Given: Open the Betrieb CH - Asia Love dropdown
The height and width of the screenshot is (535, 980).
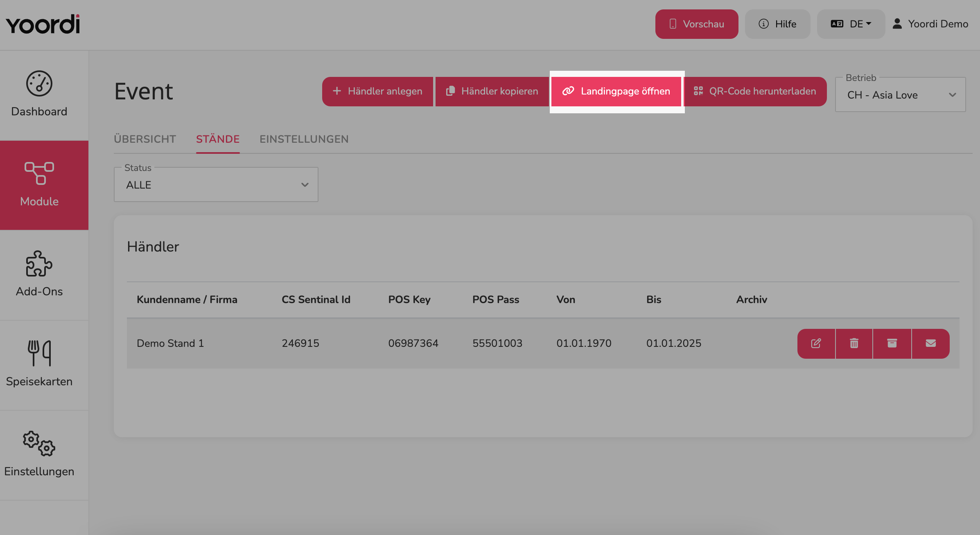Looking at the screenshot, I should (900, 95).
